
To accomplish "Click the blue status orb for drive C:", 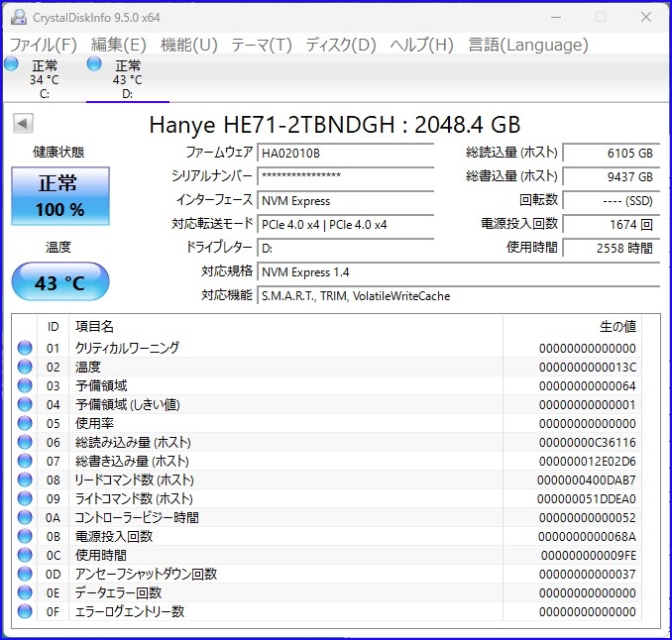I will click(12, 63).
